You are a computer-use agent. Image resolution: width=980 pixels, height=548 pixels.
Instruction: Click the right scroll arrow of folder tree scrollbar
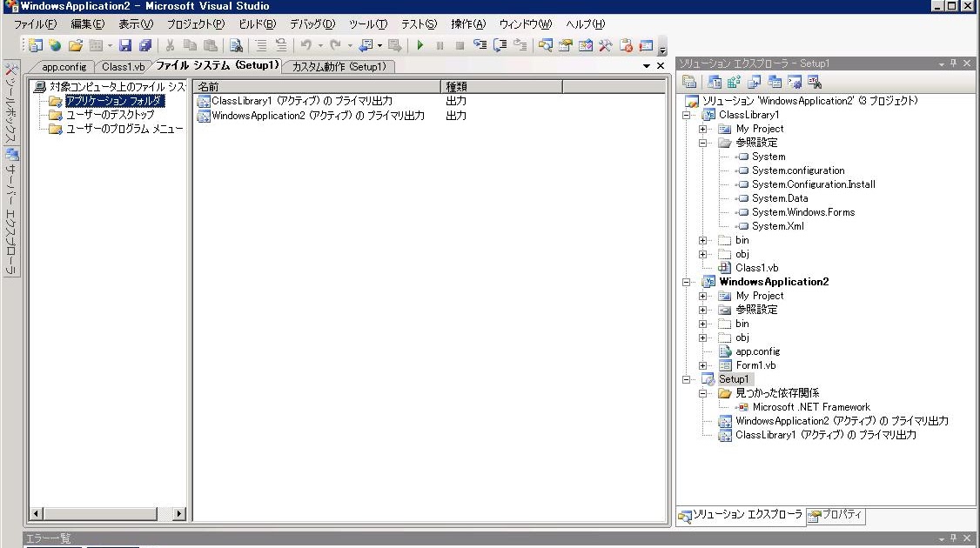click(x=178, y=513)
